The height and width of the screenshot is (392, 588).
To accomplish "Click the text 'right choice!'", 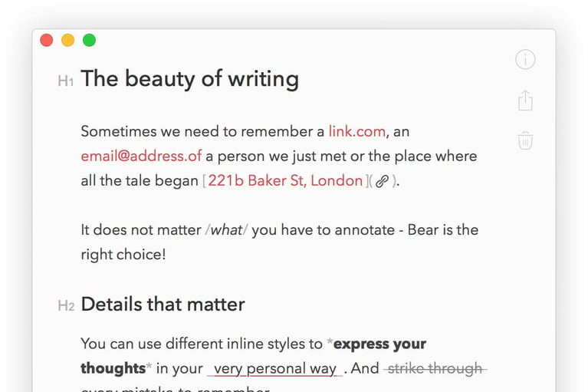I will tap(123, 254).
